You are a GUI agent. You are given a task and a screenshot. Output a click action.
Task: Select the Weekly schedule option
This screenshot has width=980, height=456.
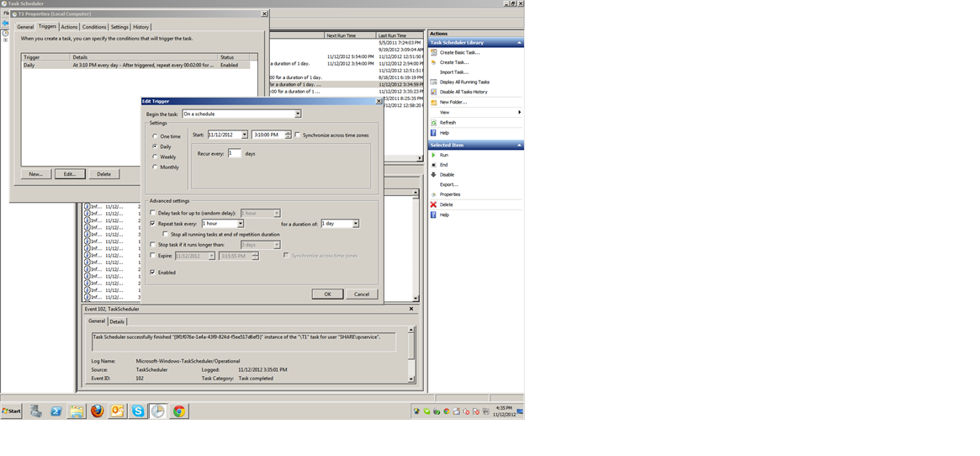click(155, 157)
